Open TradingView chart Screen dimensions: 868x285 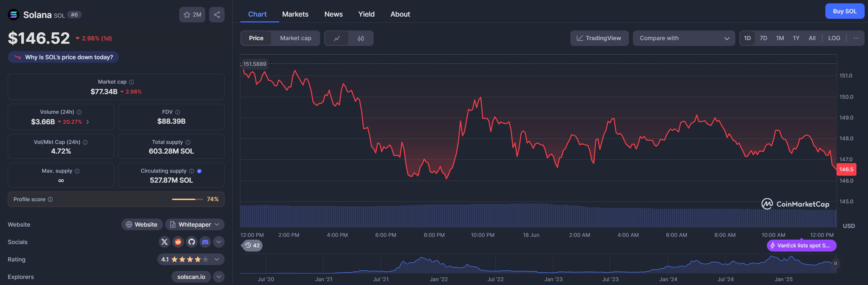click(x=599, y=38)
